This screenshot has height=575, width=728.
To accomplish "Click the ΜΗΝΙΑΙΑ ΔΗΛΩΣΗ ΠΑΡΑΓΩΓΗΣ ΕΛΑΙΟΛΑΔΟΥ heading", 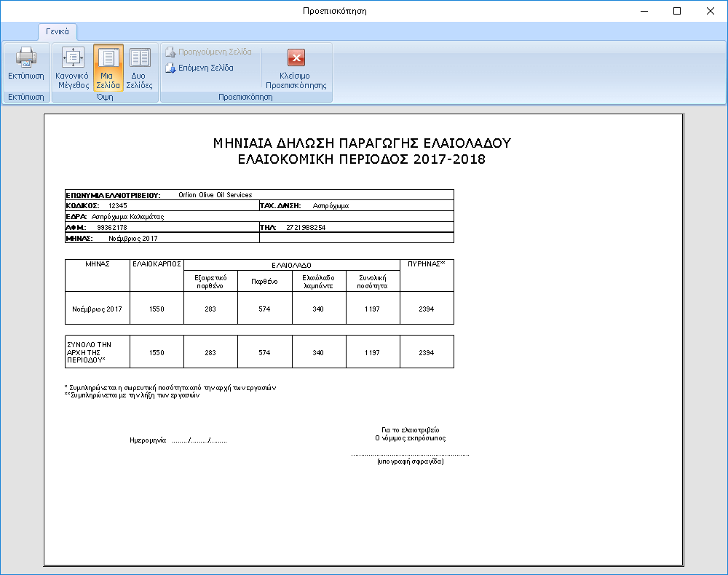I will pyautogui.click(x=362, y=143).
